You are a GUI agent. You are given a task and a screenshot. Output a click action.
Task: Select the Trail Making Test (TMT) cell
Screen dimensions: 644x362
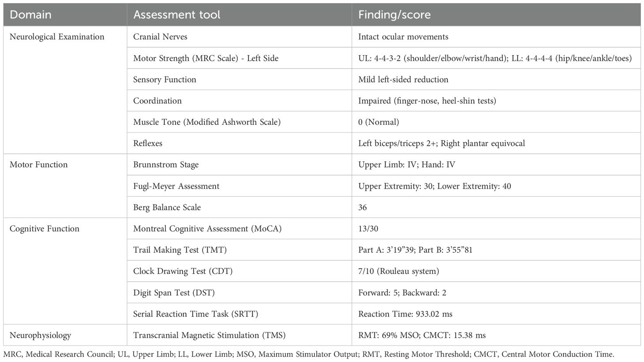tap(180, 250)
